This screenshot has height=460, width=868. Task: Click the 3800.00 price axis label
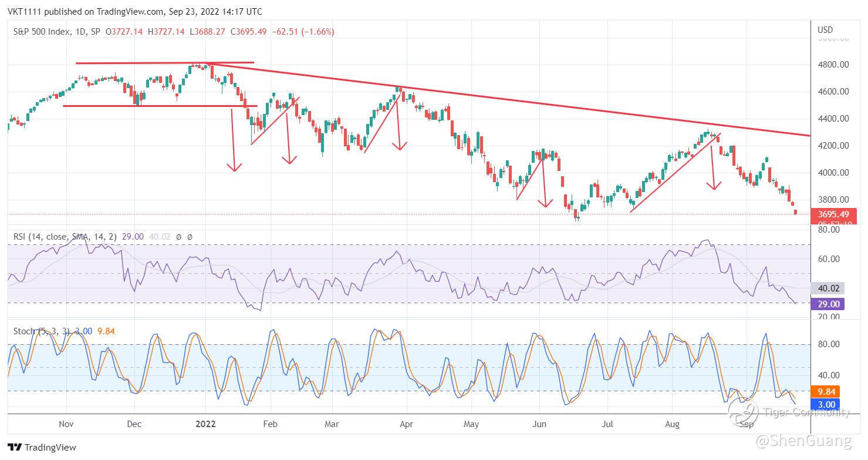coord(834,200)
